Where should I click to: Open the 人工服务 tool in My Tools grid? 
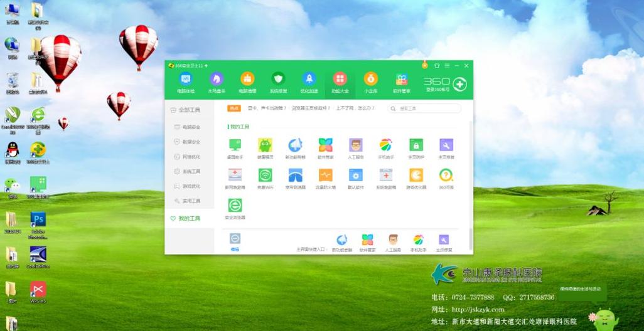(356, 149)
